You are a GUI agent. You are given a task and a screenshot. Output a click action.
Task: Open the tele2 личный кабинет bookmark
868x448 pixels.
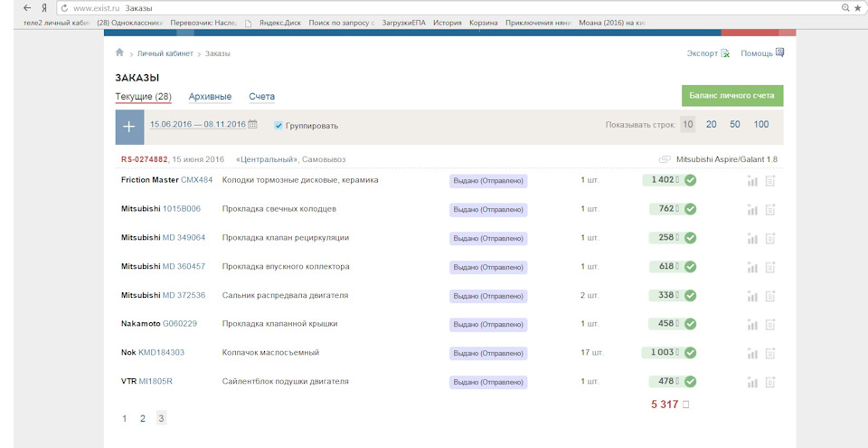[x=57, y=24]
